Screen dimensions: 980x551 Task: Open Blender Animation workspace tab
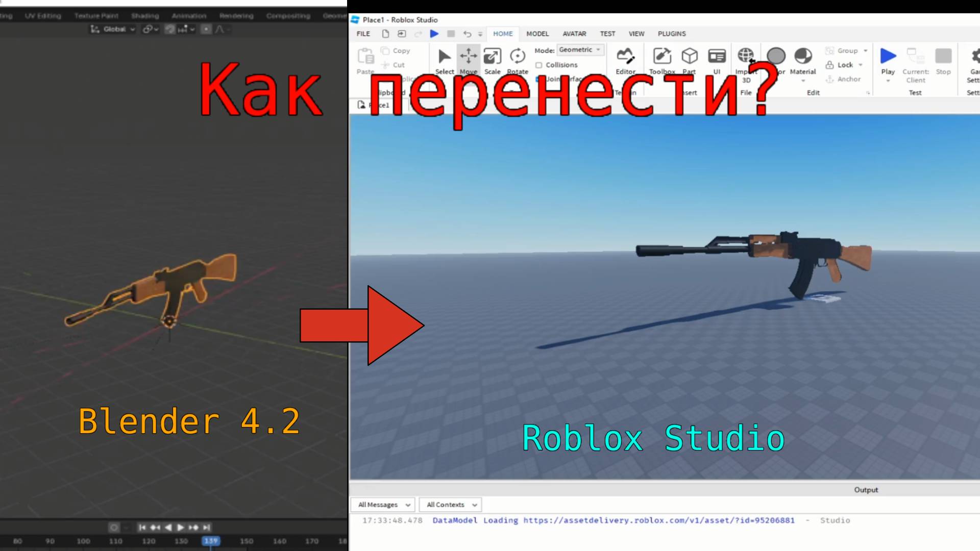[x=189, y=16]
